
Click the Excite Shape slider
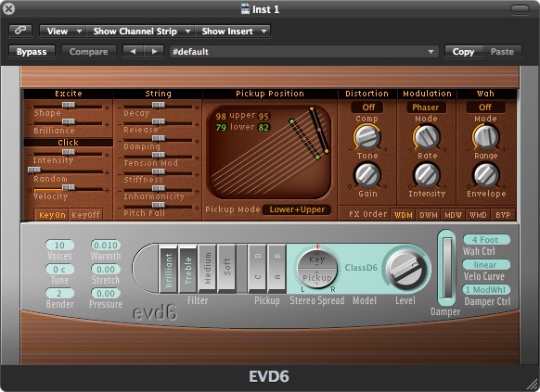pos(68,106)
